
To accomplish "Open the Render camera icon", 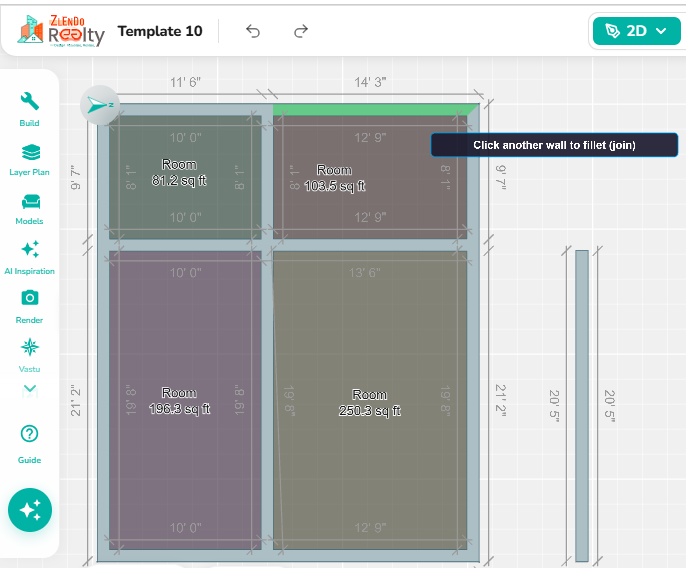I will coord(30,298).
